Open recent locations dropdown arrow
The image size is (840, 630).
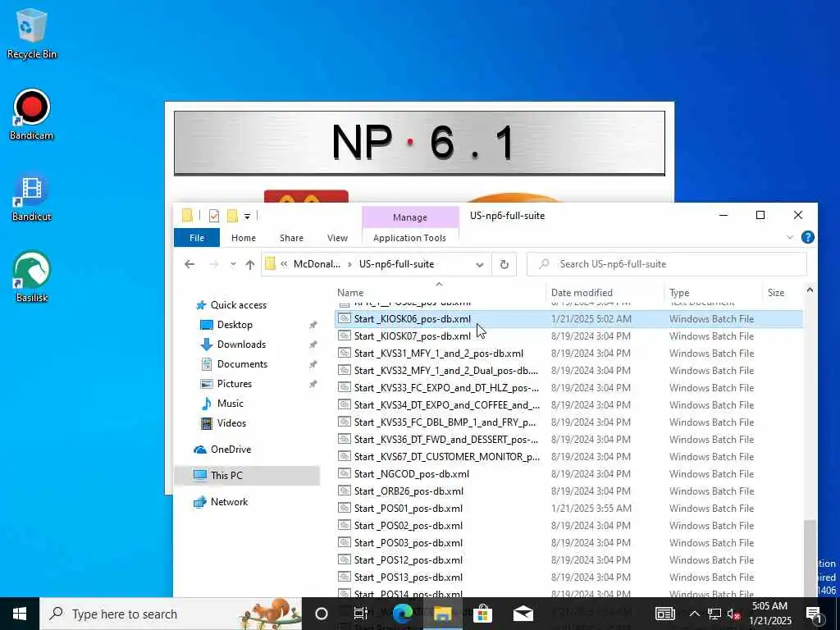click(x=233, y=264)
